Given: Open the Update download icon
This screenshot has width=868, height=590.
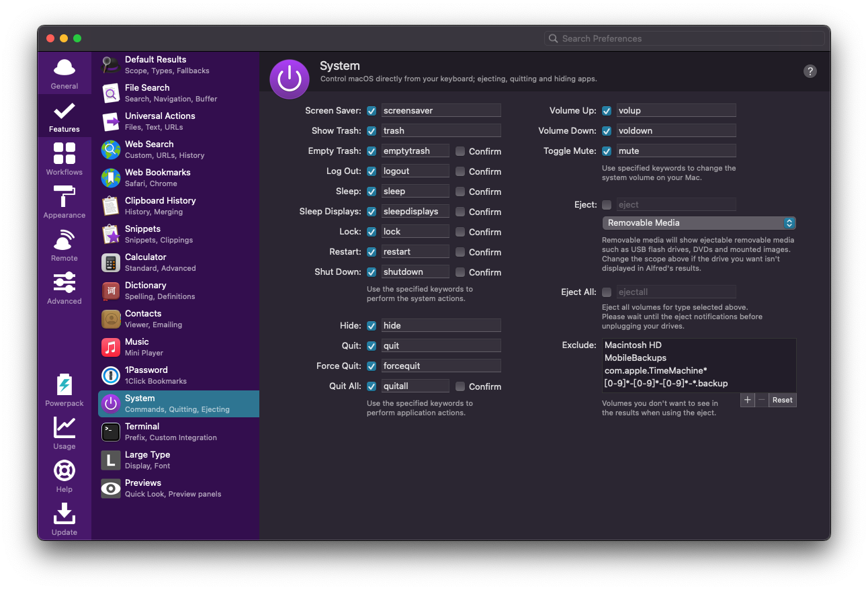Looking at the screenshot, I should 64,513.
